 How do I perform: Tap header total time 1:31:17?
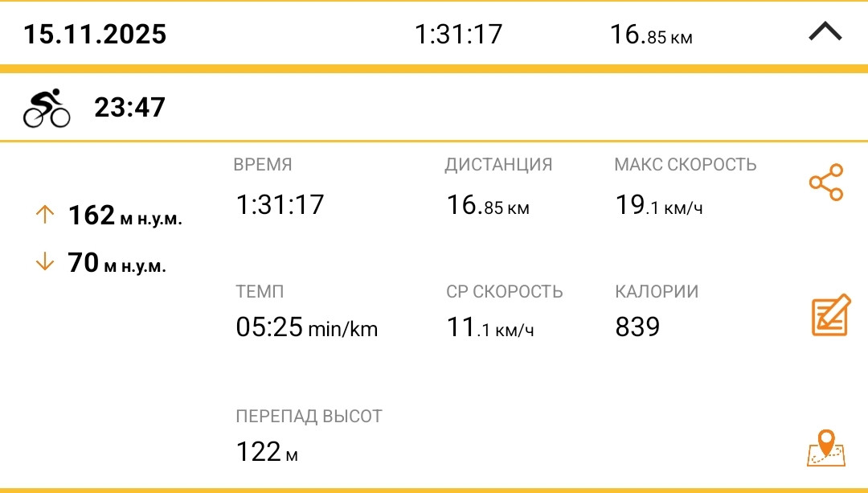coord(458,35)
